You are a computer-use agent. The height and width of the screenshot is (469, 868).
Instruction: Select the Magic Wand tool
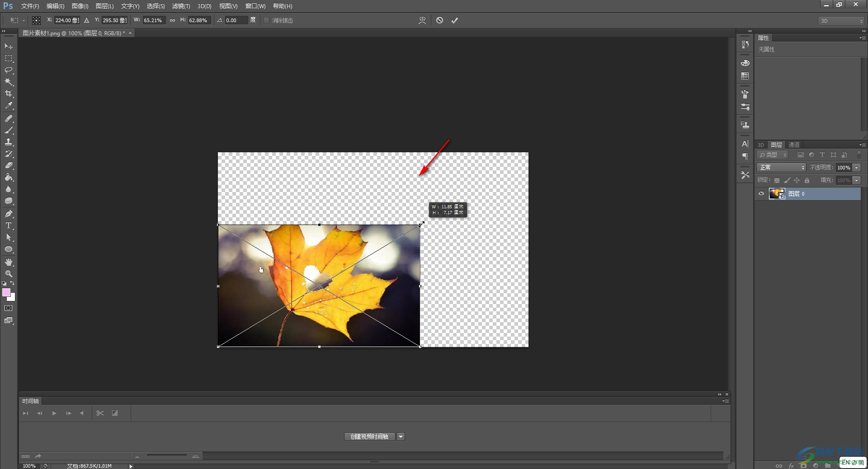click(x=9, y=82)
